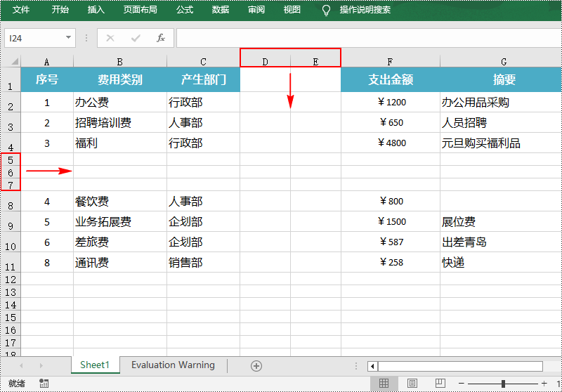562x392 pixels.
Task: Switch to Page Layout view icon
Action: pyautogui.click(x=412, y=384)
